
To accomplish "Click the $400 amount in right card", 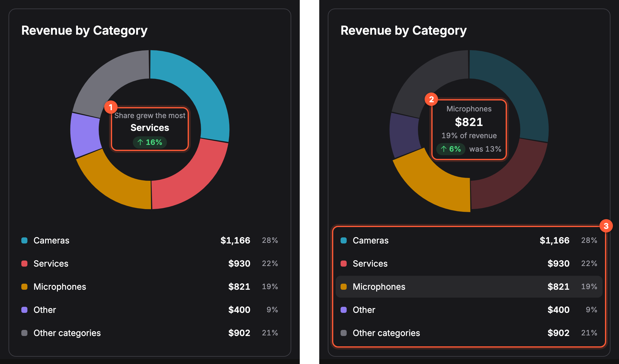I will coord(558,310).
